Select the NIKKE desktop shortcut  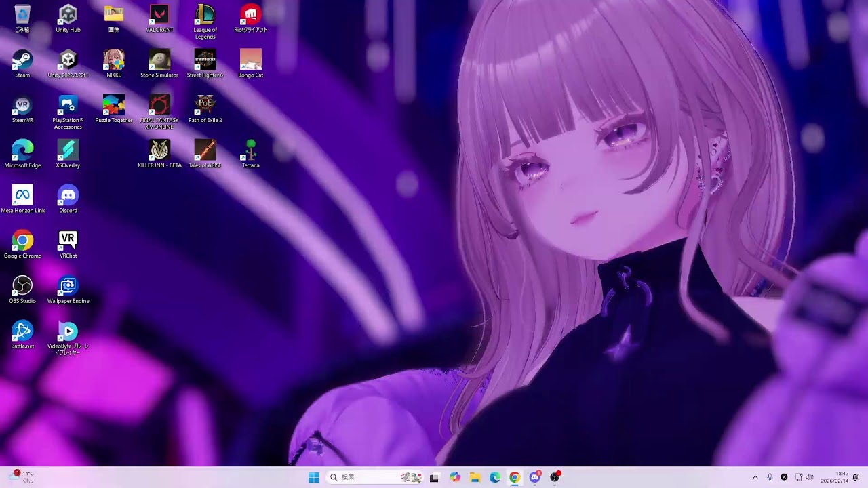point(114,64)
